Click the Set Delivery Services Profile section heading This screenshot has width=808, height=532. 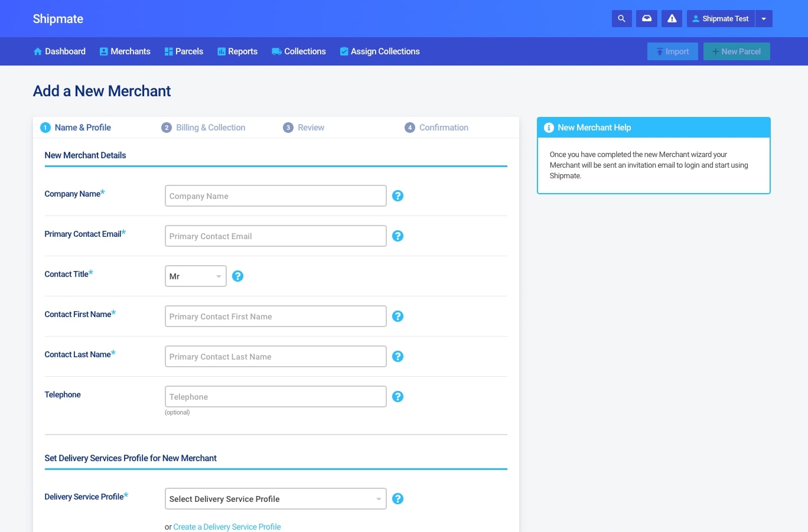[x=131, y=458]
